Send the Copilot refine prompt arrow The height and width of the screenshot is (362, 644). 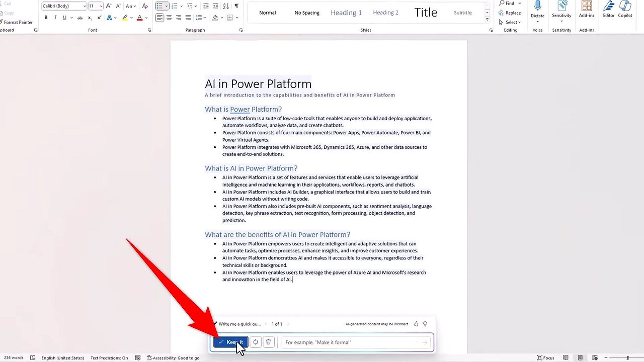(425, 342)
